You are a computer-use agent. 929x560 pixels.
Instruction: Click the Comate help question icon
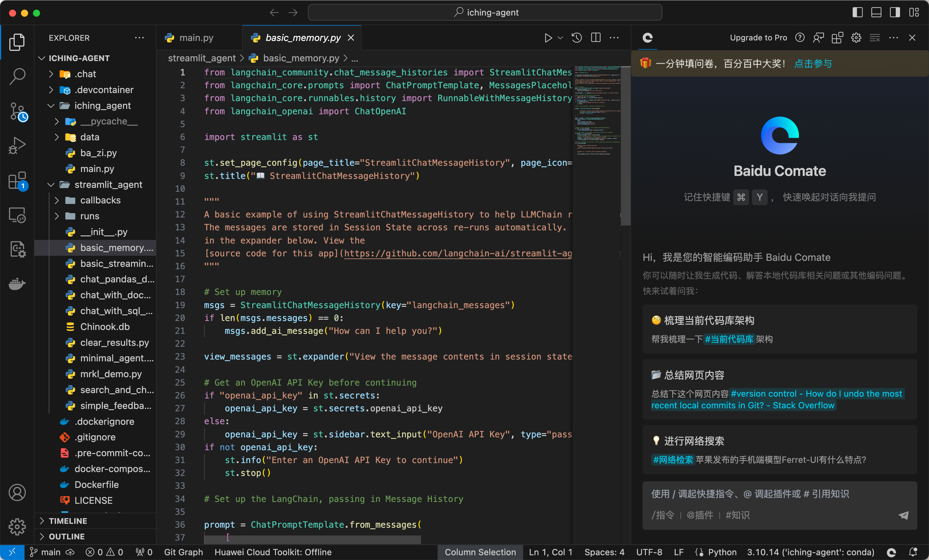(800, 38)
